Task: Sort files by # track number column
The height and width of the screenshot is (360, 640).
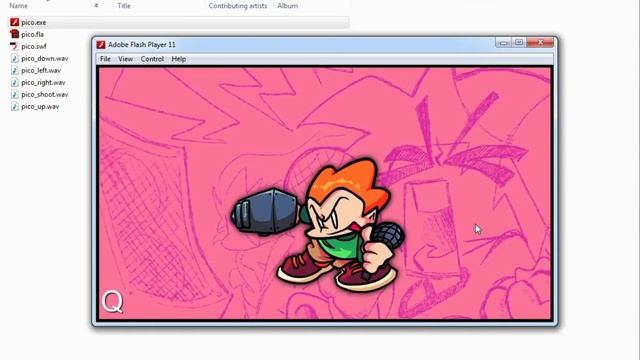Action: coord(96,6)
